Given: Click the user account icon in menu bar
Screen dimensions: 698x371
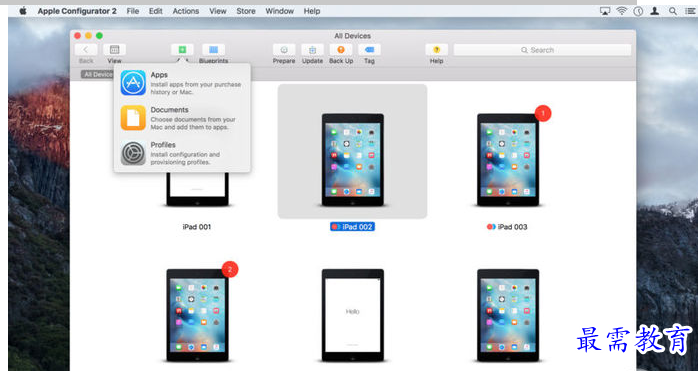Looking at the screenshot, I should (654, 11).
